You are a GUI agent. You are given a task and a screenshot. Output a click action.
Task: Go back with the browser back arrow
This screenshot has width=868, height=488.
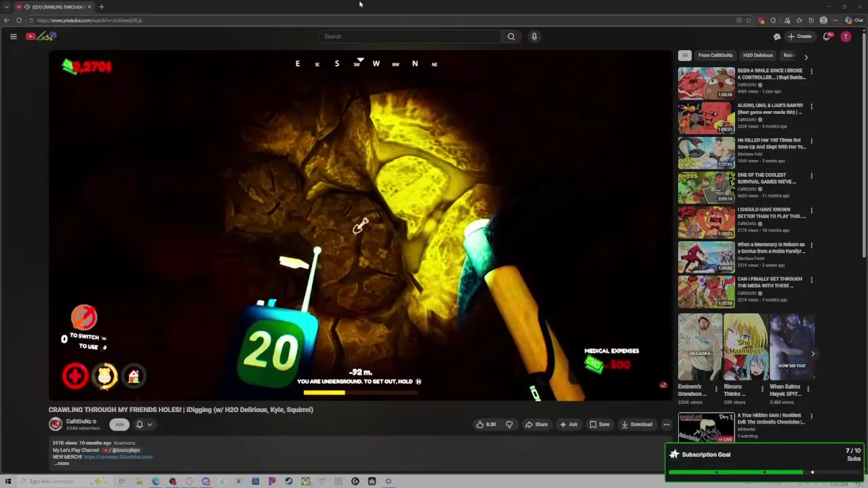pyautogui.click(x=7, y=20)
